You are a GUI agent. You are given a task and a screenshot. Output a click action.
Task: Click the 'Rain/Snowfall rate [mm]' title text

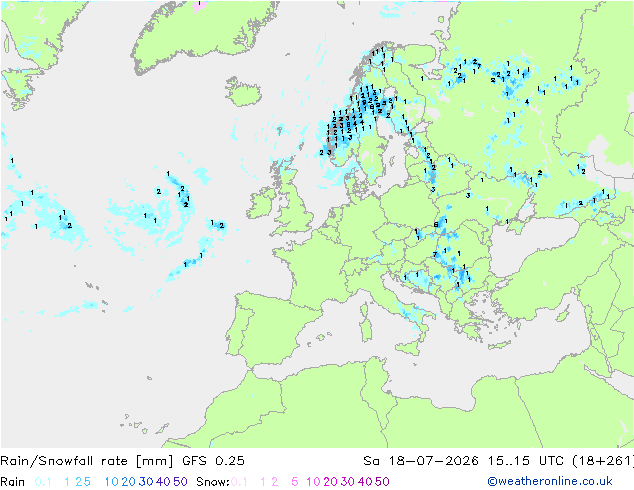pyautogui.click(x=87, y=461)
